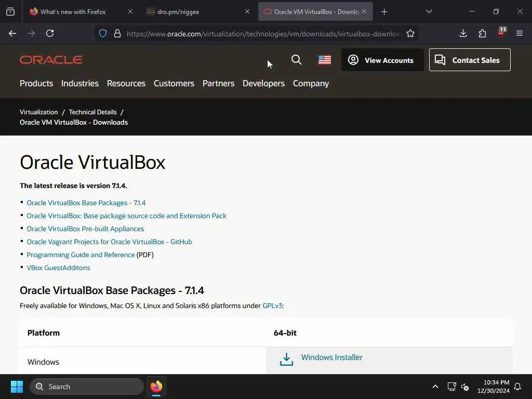Open network status tray icon

451,387
